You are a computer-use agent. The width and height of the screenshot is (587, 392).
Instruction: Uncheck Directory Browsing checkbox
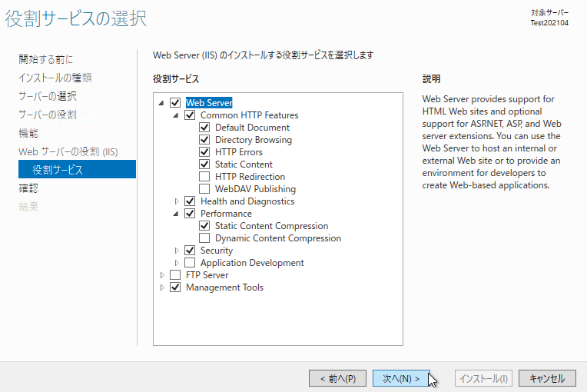pos(204,140)
